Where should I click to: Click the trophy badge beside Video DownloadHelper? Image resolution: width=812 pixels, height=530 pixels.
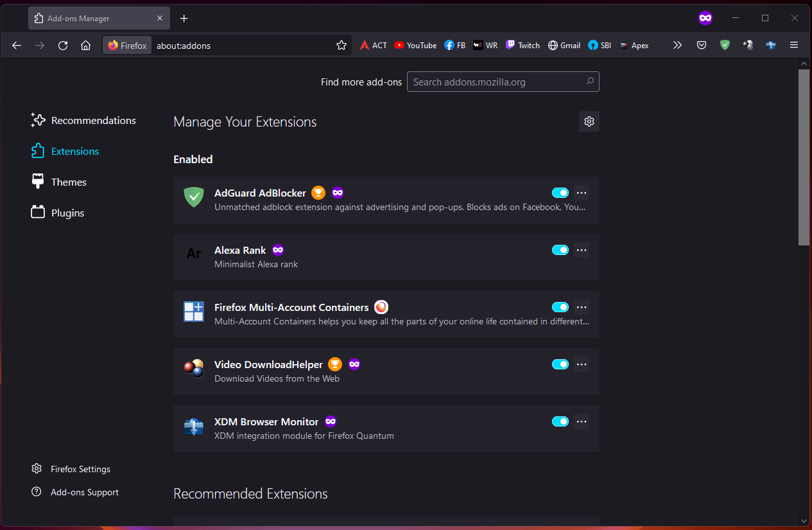335,364
